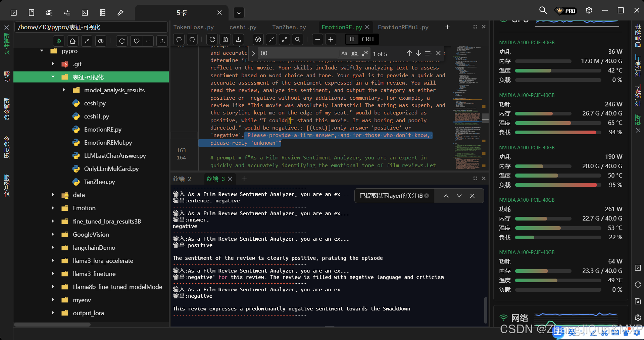
Task: Open the terminal icon in the top toolbar
Action: [x=14, y=13]
